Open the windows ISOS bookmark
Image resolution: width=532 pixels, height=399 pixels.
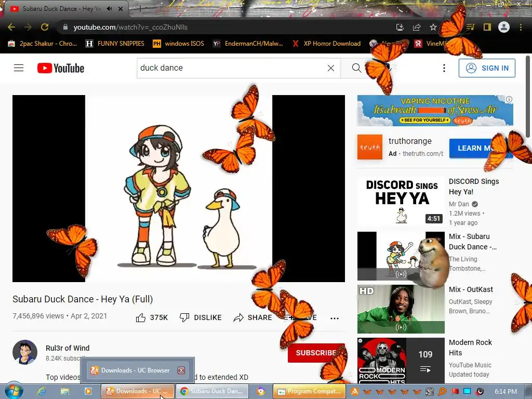[179, 44]
